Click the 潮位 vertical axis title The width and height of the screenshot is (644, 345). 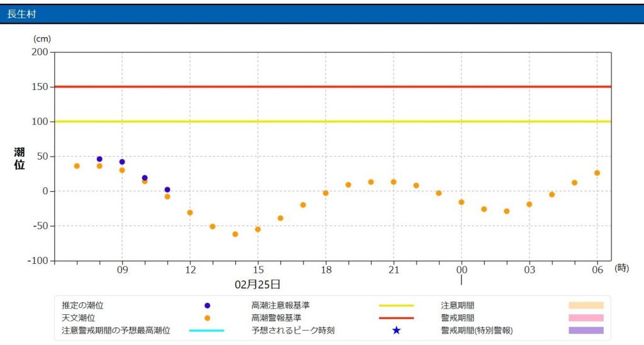click(x=19, y=158)
